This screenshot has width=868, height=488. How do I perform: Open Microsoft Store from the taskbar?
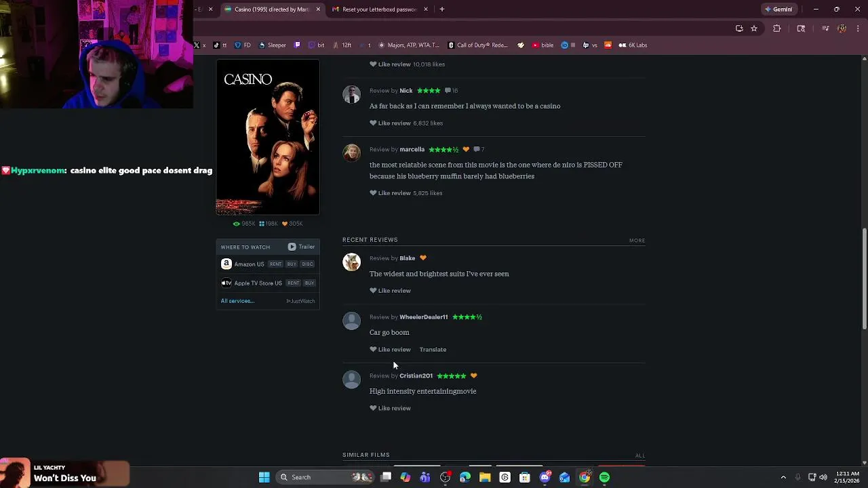pyautogui.click(x=525, y=478)
